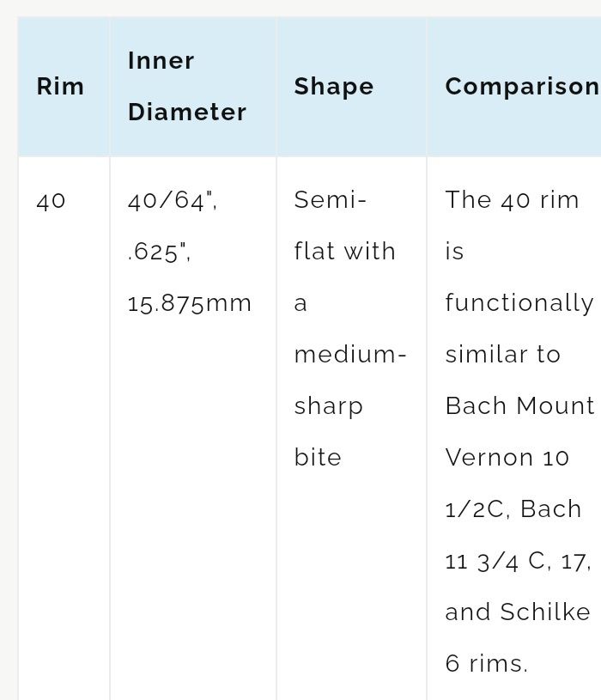Click the 15.875mm measurement
The height and width of the screenshot is (700, 601).
(x=190, y=304)
